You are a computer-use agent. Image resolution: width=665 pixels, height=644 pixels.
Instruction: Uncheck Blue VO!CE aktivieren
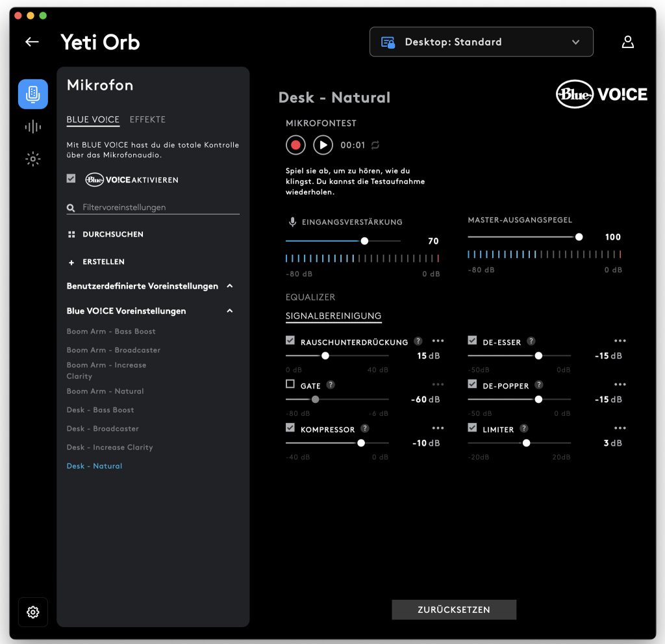coord(71,179)
